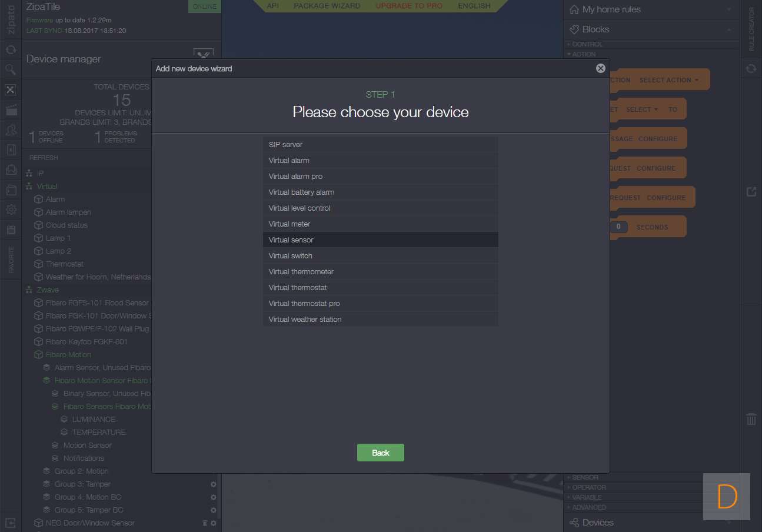The height and width of the screenshot is (532, 762).
Task: Open the scenes clapperboard icon in sidebar
Action: [11, 110]
